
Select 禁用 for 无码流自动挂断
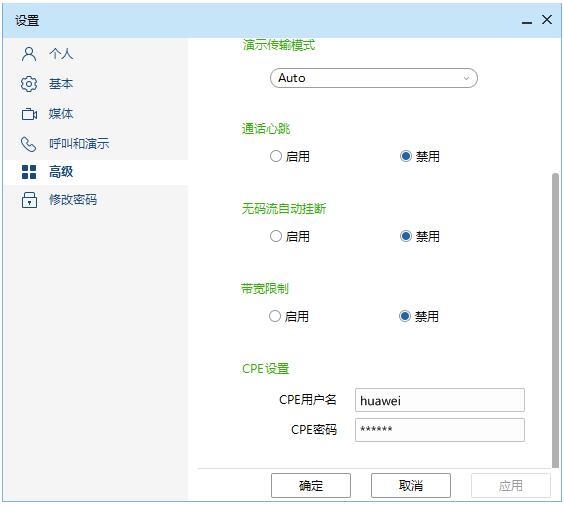(x=406, y=236)
